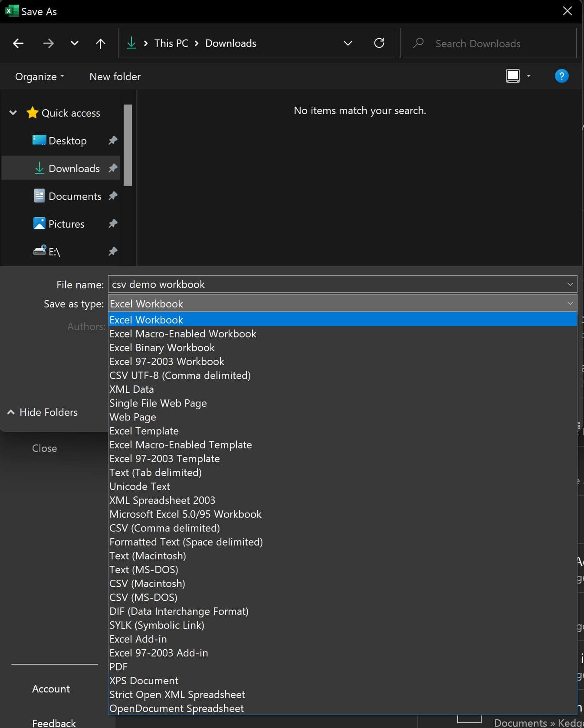Select Quick access in navigation pane
Screen dimensions: 584x728
click(x=63, y=113)
